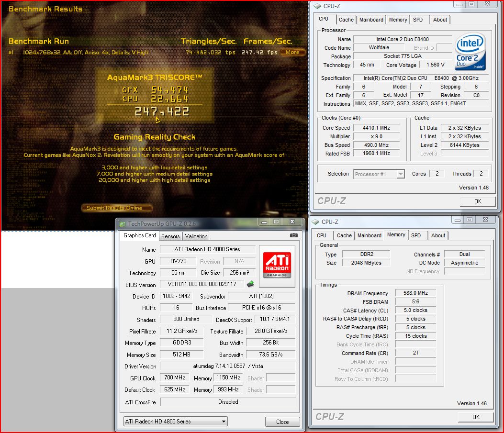
Task: Click the lower CPU-Z window title icon
Action: pyautogui.click(x=315, y=222)
